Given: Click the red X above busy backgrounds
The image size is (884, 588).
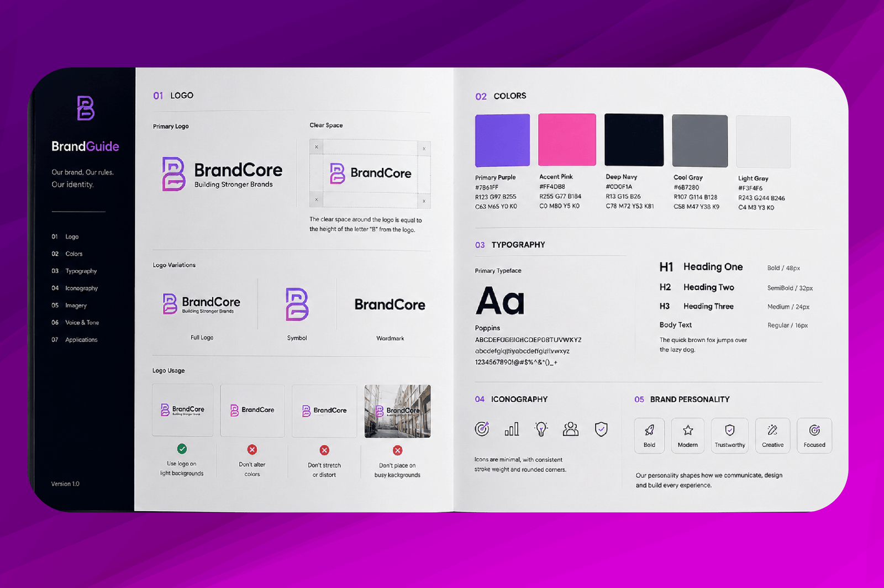Looking at the screenshot, I should pos(397,450).
